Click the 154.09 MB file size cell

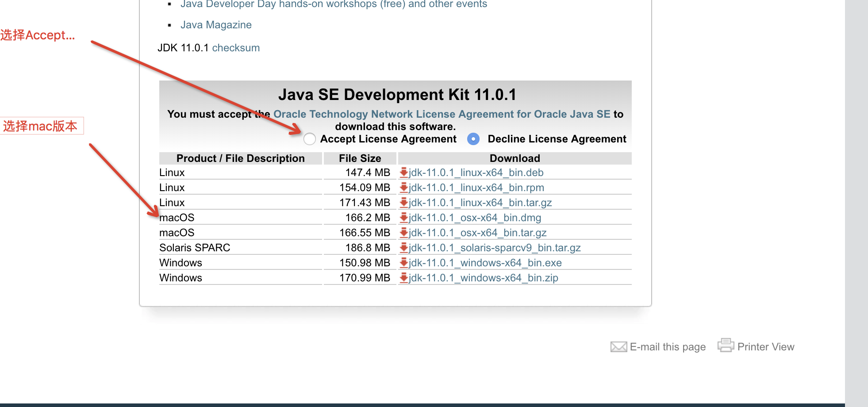(x=360, y=188)
